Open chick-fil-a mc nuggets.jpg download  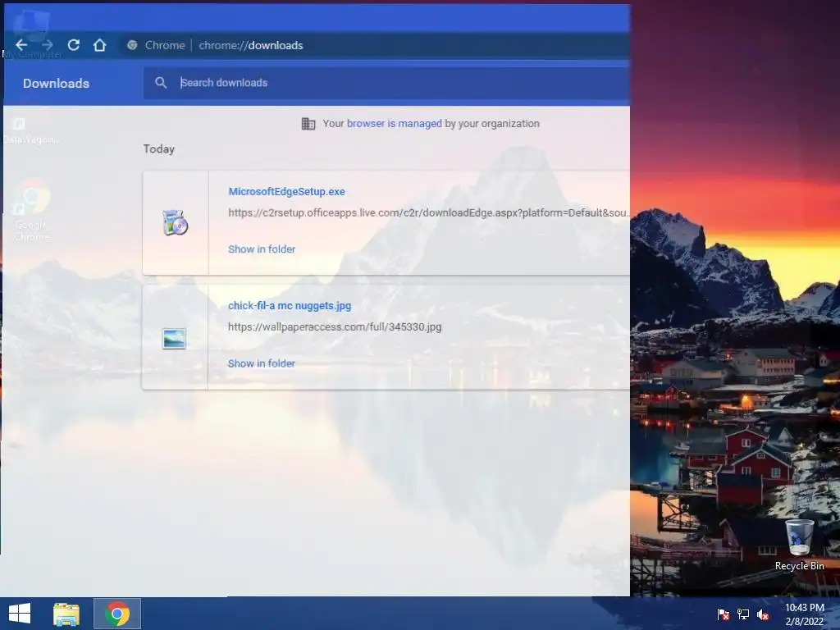(290, 306)
